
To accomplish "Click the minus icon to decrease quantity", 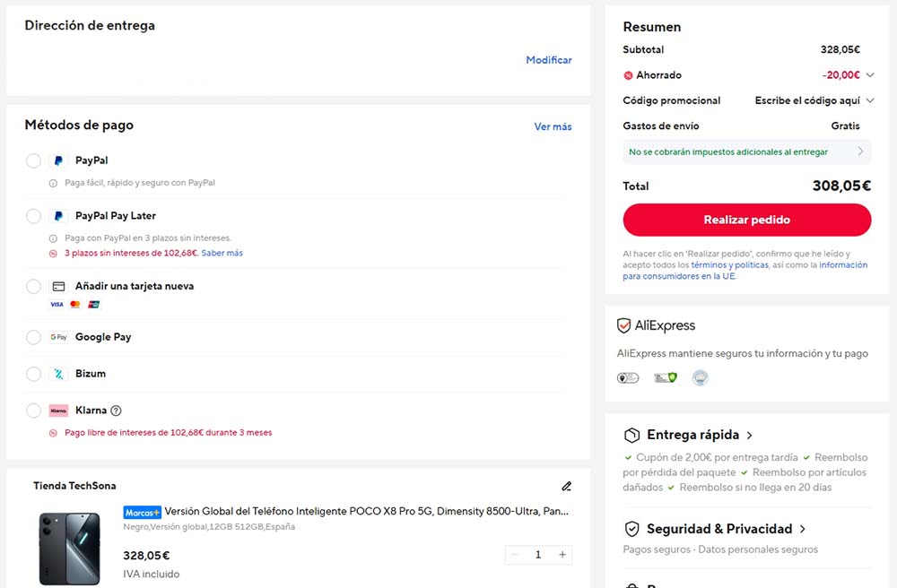I will point(514,554).
